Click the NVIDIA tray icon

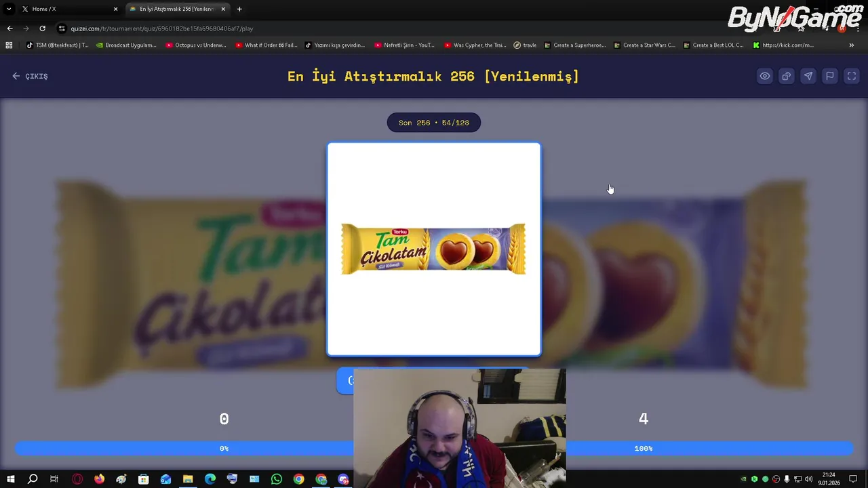click(x=743, y=479)
